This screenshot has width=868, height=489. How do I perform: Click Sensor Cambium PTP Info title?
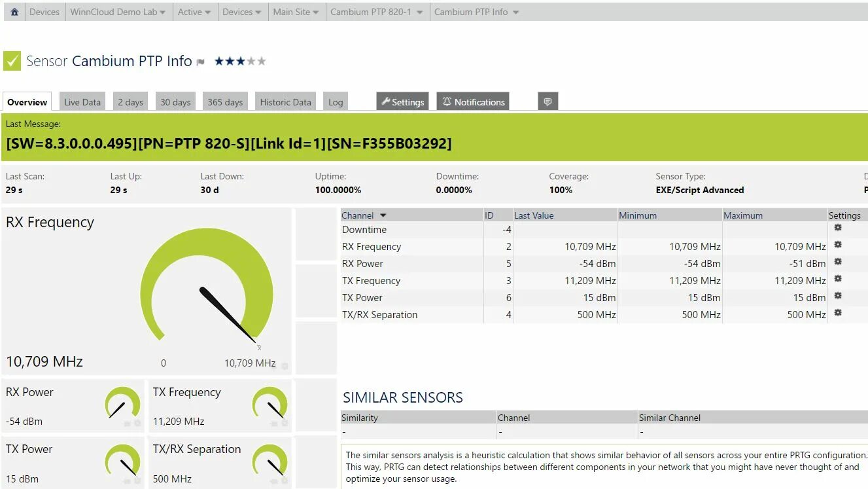(109, 61)
